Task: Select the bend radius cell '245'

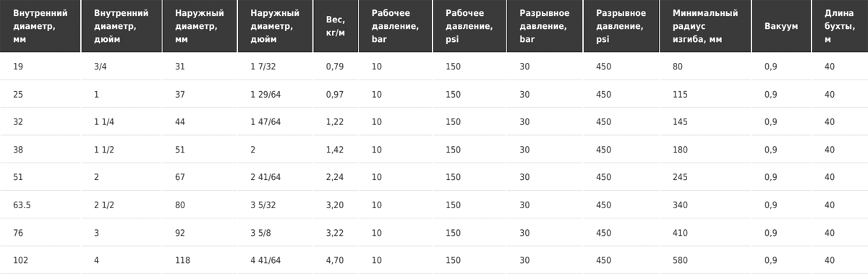Action: (679, 178)
